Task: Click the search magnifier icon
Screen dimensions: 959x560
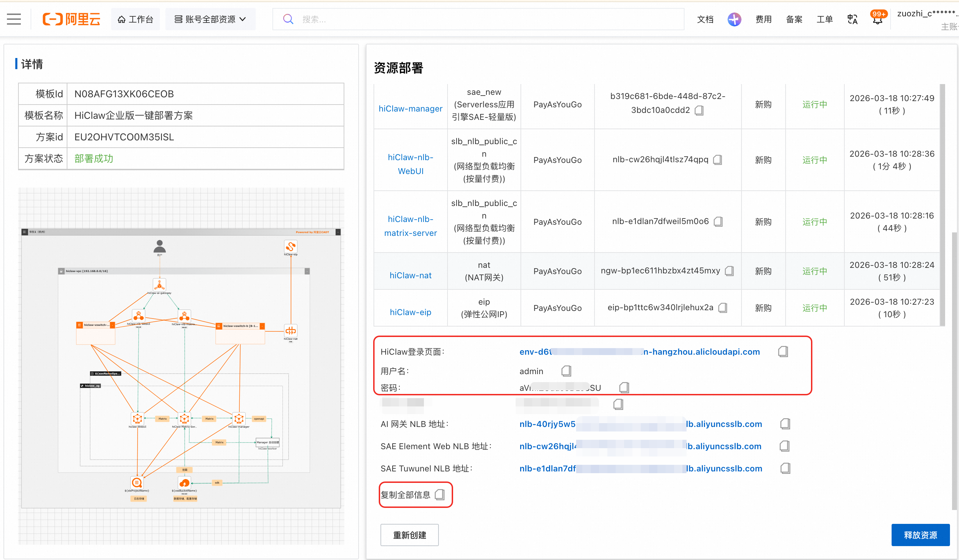Action: coord(288,19)
